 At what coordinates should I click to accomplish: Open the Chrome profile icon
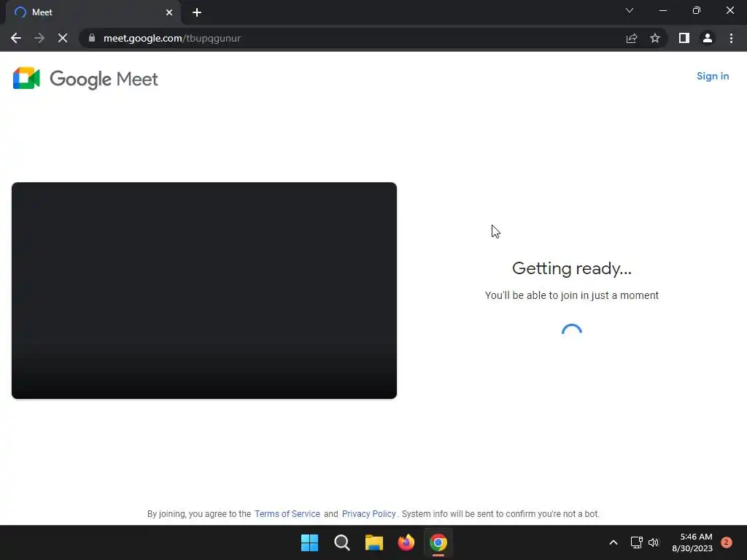pos(708,38)
